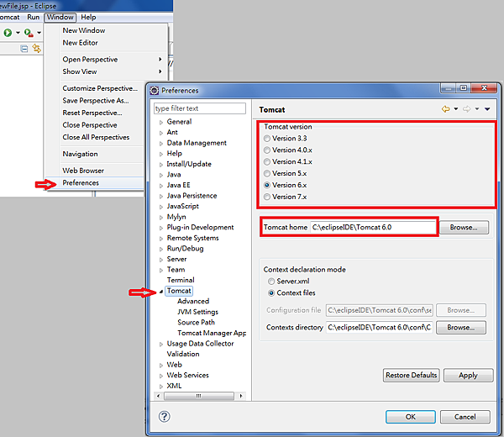Viewport: 504px width, 437px height.
Task: Click the Preferences back navigation arrow
Action: pyautogui.click(x=445, y=109)
